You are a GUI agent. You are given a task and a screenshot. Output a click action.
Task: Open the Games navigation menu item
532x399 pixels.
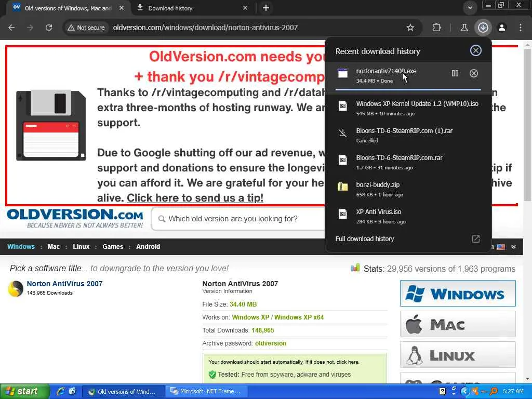click(113, 247)
